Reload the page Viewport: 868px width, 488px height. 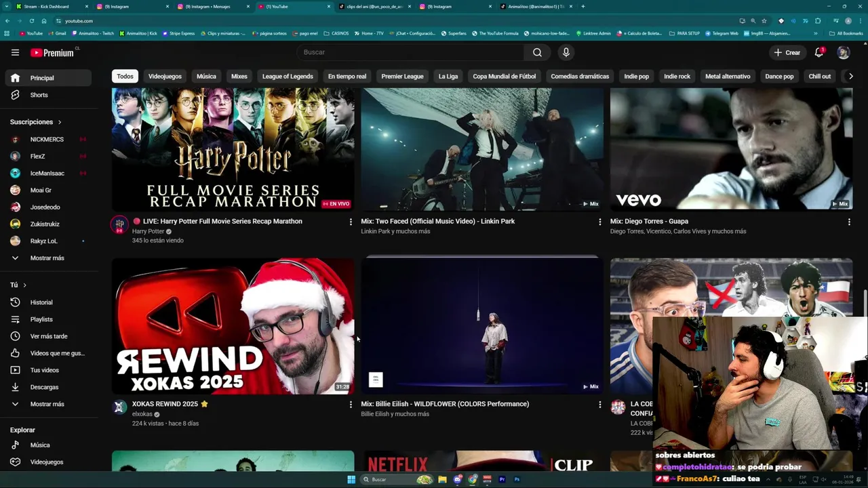coord(31,21)
